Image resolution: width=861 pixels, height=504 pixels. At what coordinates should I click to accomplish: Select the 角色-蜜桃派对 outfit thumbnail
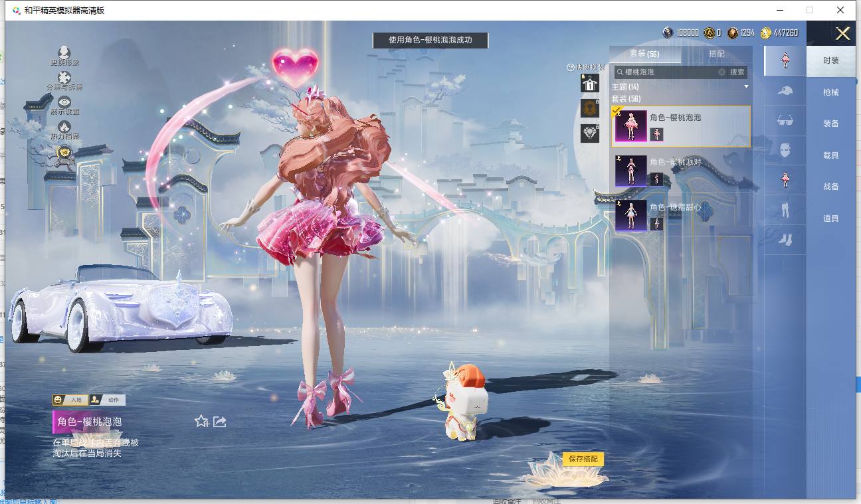(x=631, y=171)
